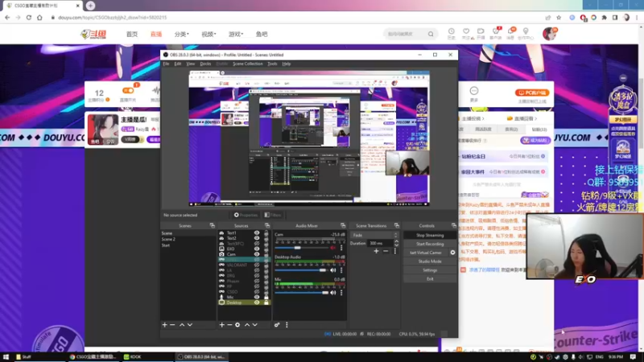Increase the transition duration stepper
This screenshot has width=644, height=362.
(396, 241)
